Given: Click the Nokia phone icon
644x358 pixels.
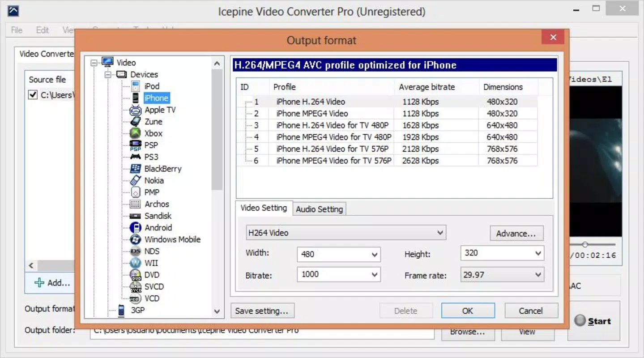Looking at the screenshot, I should pos(136,180).
